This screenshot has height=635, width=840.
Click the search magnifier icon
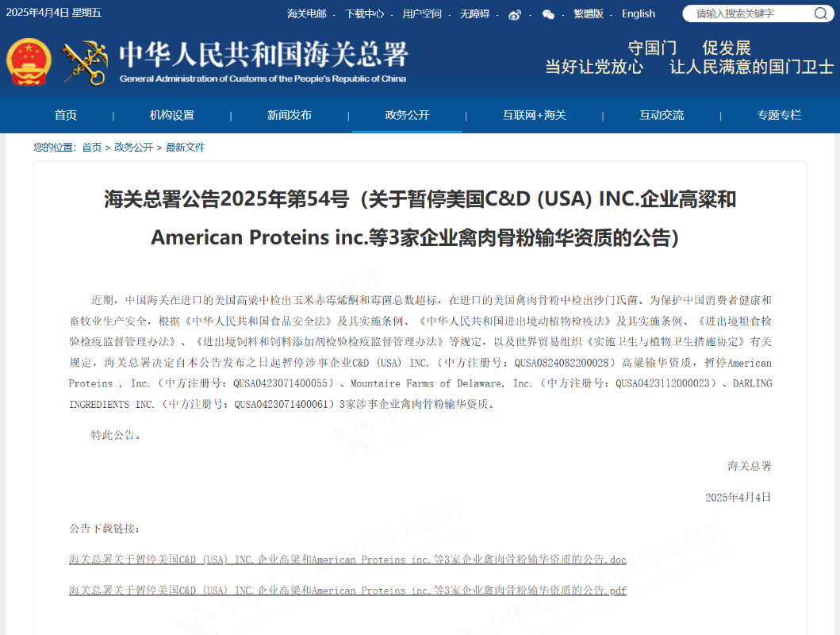click(820, 13)
